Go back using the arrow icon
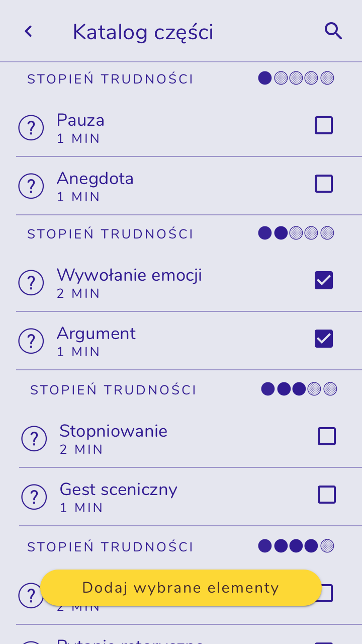 click(29, 32)
